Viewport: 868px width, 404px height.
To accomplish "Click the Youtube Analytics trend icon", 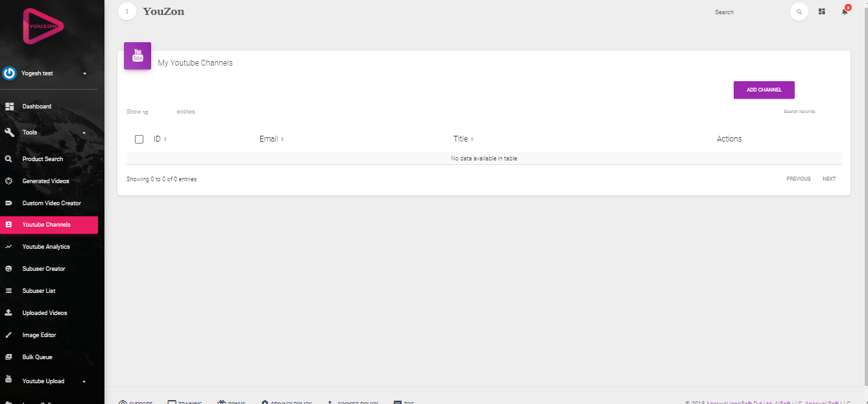I will [8, 247].
